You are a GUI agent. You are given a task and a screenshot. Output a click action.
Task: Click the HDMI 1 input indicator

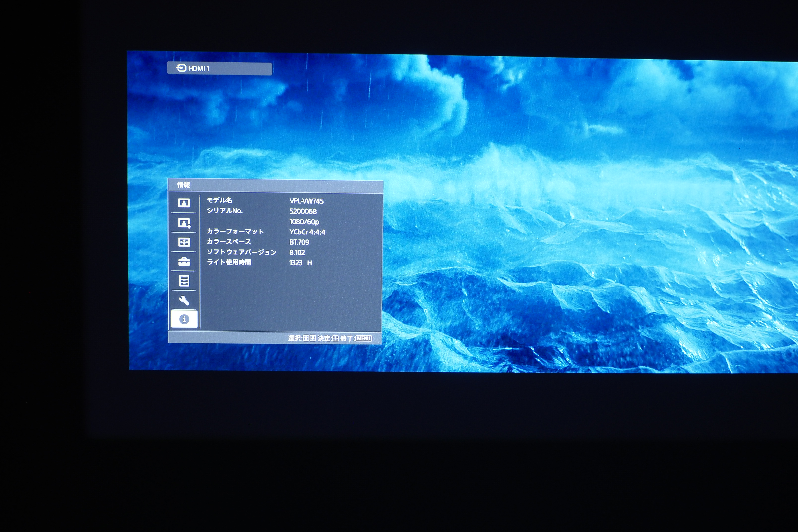tap(220, 68)
